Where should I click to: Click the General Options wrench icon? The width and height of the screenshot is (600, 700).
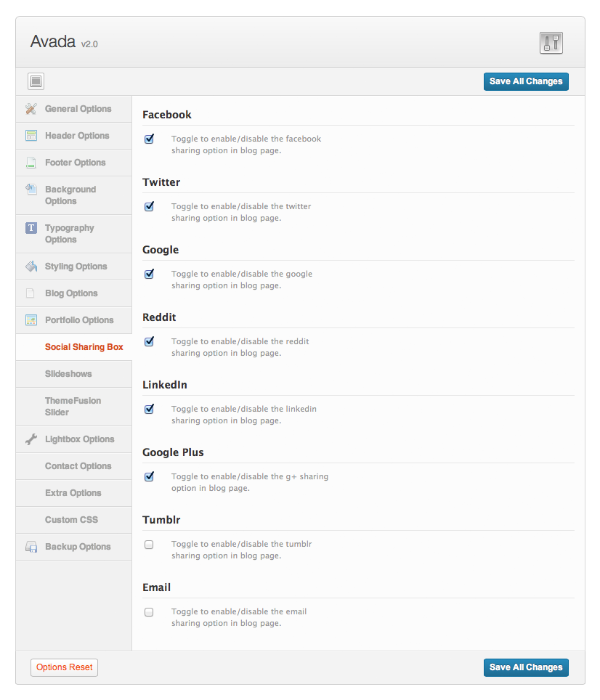pos(31,109)
